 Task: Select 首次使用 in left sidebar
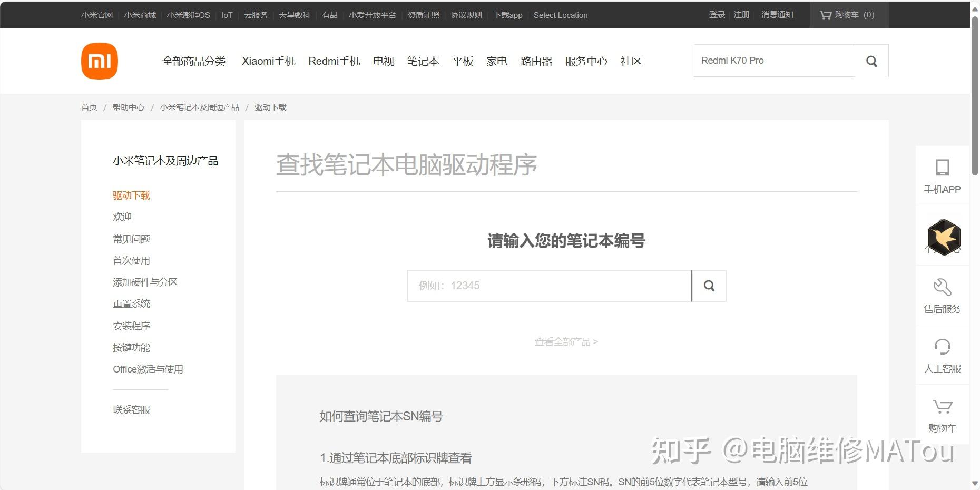(x=131, y=261)
